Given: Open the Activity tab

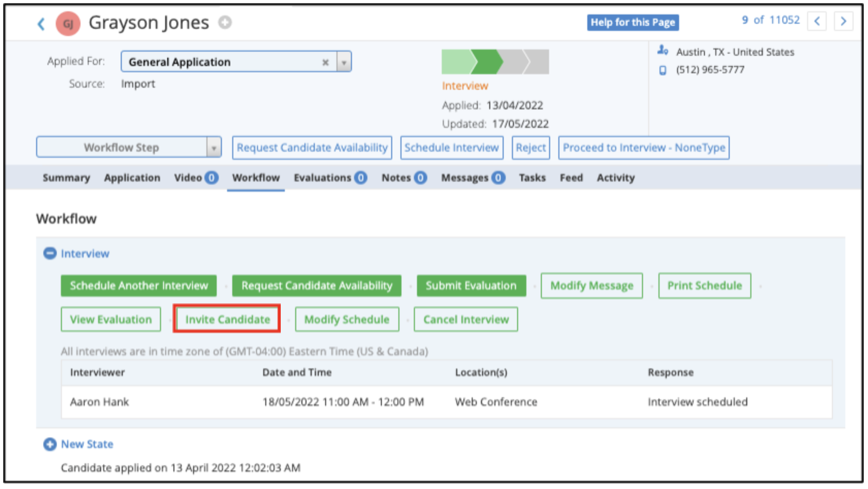Looking at the screenshot, I should pyautogui.click(x=616, y=177).
